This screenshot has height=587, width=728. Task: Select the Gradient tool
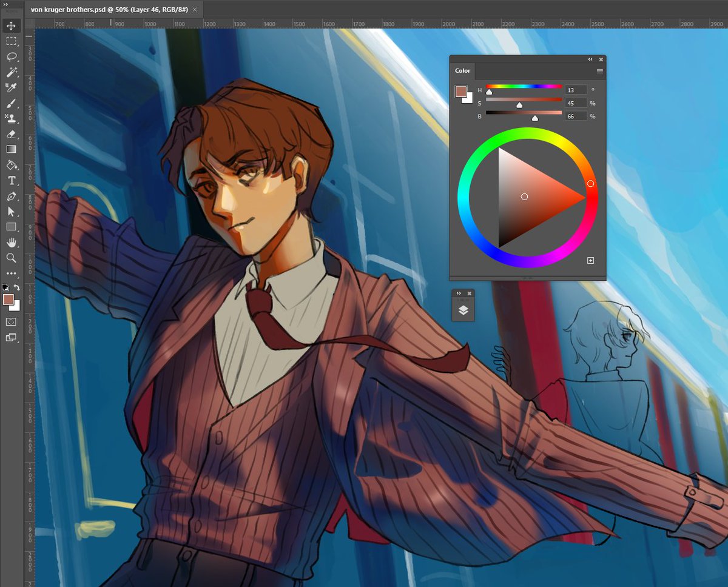pos(12,149)
